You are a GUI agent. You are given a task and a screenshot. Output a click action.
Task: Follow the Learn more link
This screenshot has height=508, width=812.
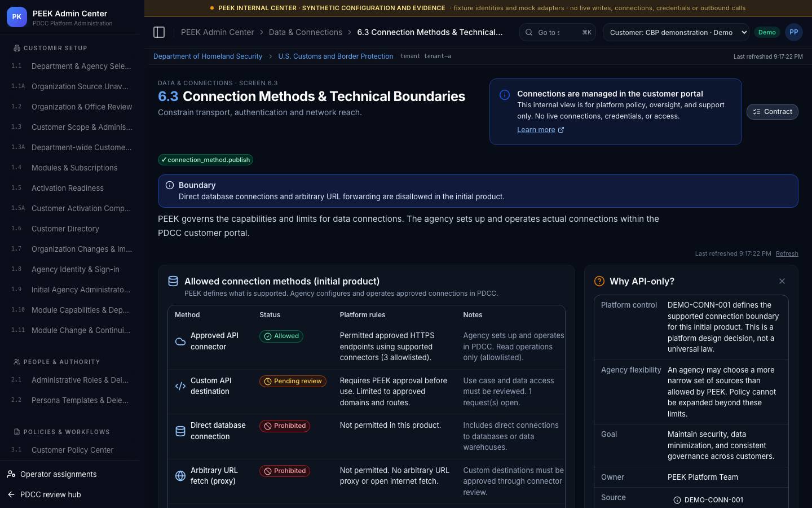click(540, 130)
